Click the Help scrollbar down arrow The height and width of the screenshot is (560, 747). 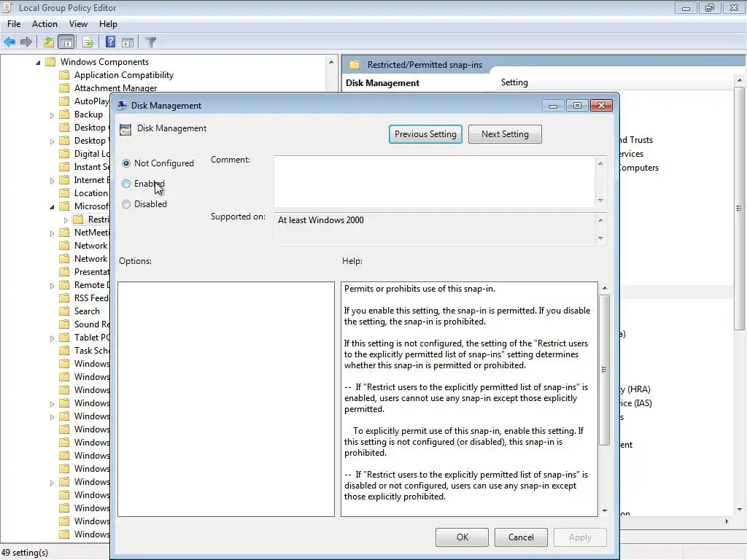coord(605,510)
